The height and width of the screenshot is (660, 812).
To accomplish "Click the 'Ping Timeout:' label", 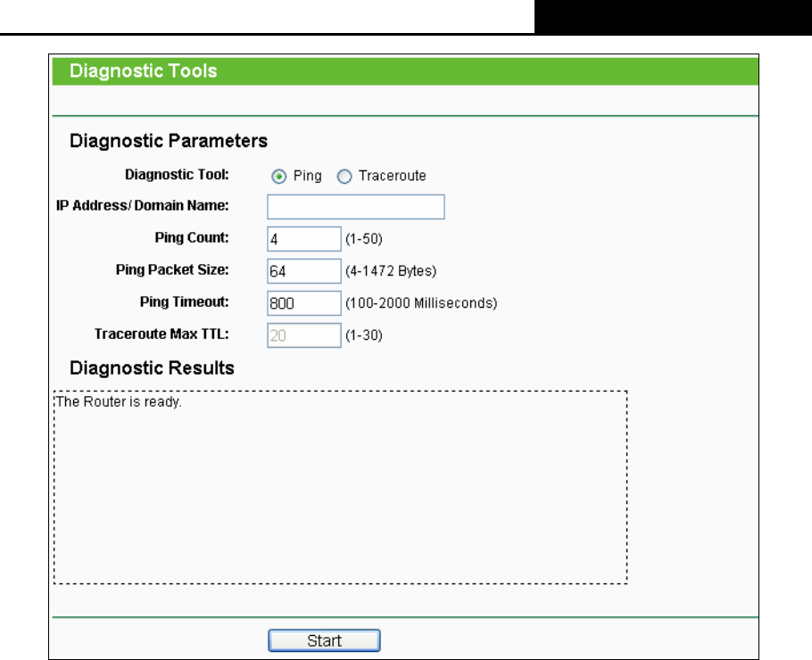I will [185, 301].
